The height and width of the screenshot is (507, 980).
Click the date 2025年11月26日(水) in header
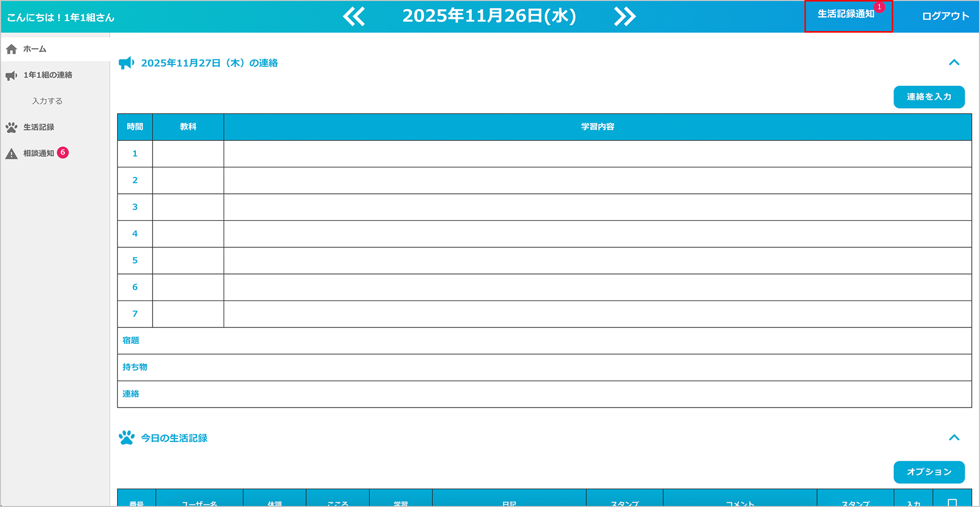(489, 16)
